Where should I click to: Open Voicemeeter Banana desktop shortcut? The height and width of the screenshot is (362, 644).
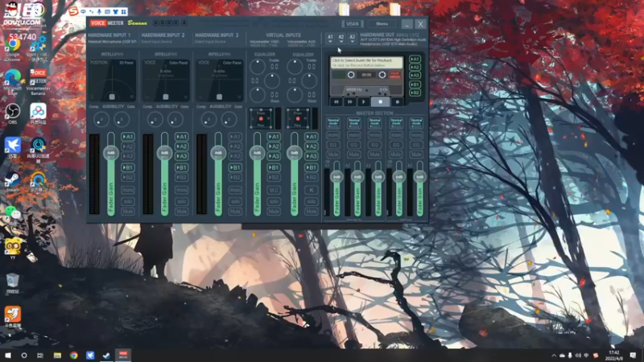[38, 82]
